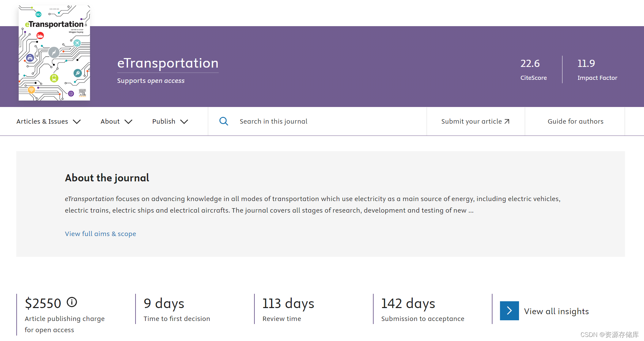Click the 142 days value
The height and width of the screenshot is (341, 644).
408,304
